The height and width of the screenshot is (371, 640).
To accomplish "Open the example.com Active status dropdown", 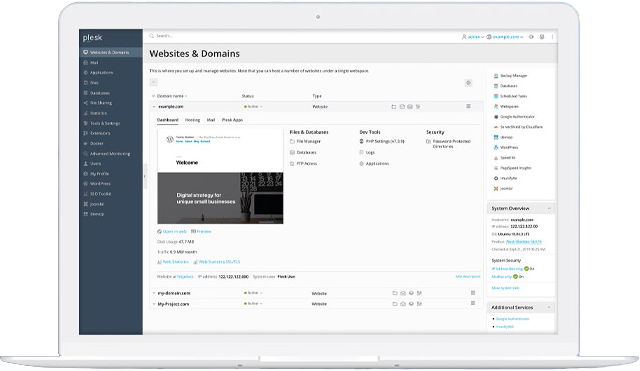I will [253, 107].
